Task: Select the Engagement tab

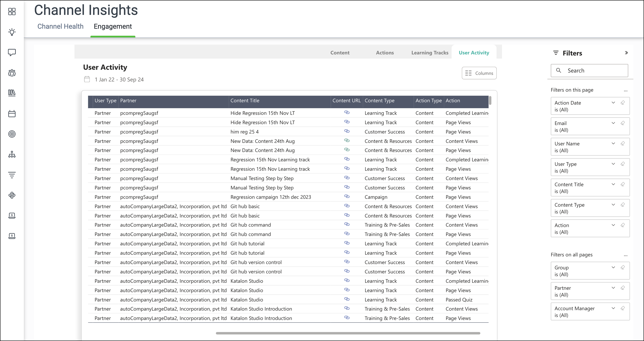Action: click(113, 27)
